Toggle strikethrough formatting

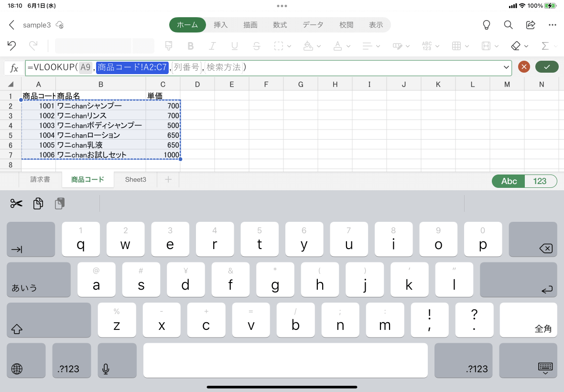click(257, 46)
